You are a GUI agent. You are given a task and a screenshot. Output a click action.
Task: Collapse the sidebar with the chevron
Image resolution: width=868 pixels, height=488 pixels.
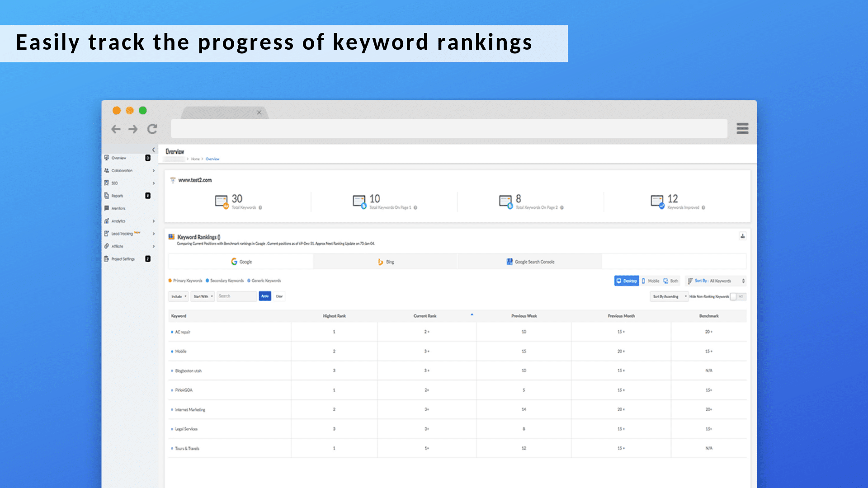click(x=153, y=150)
